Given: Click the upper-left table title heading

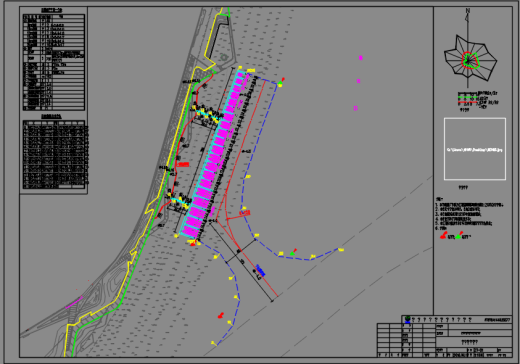Looking at the screenshot, I should coord(51,11).
